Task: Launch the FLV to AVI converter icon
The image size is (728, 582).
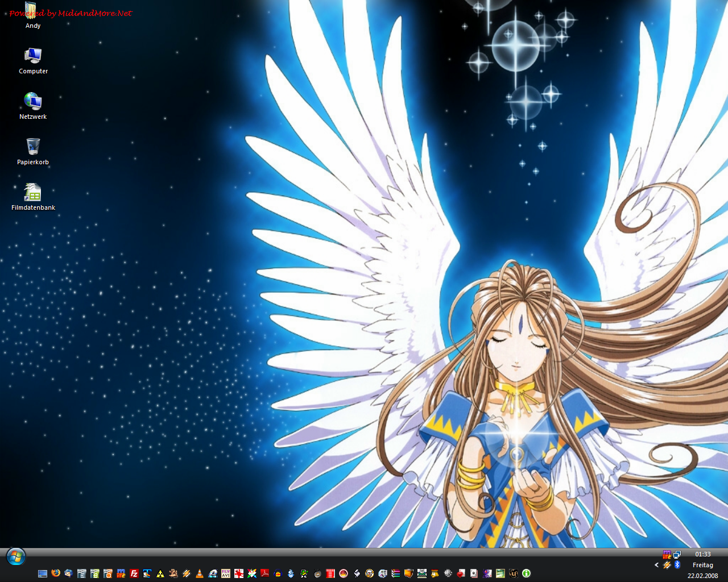Action: (226, 573)
